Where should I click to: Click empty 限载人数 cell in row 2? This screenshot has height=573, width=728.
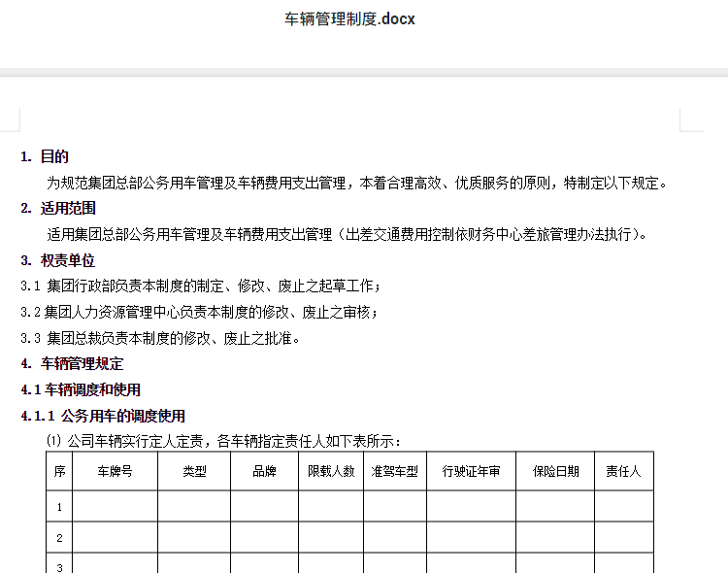(331, 537)
